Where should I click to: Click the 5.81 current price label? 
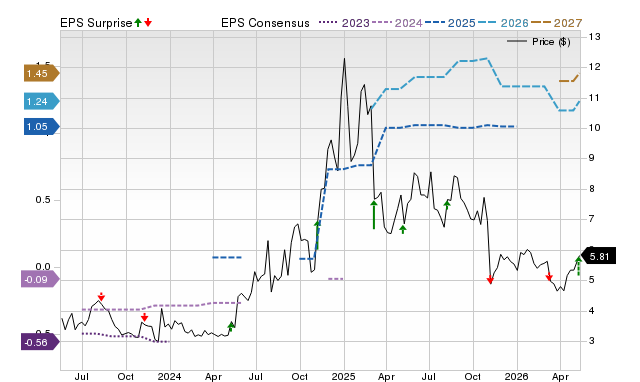click(598, 256)
